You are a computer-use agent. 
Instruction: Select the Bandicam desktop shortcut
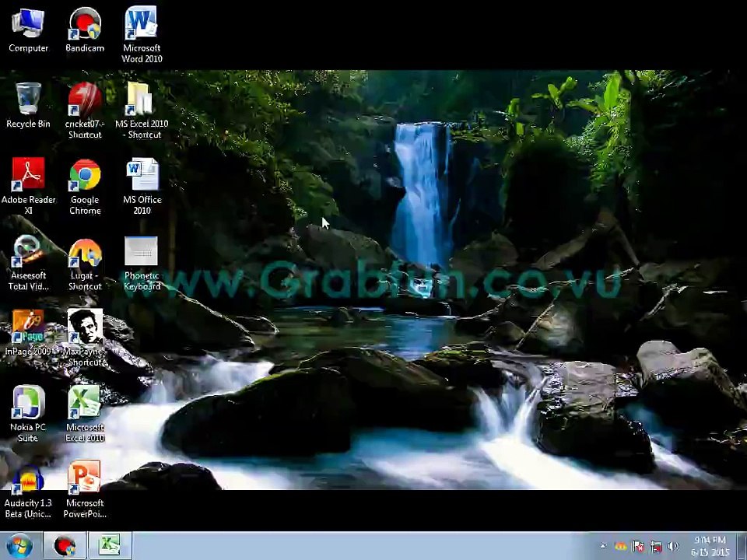tap(85, 30)
